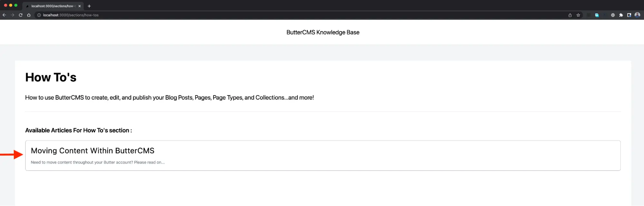The width and height of the screenshot is (644, 206).
Task: Open the browser home page
Action: 29,15
